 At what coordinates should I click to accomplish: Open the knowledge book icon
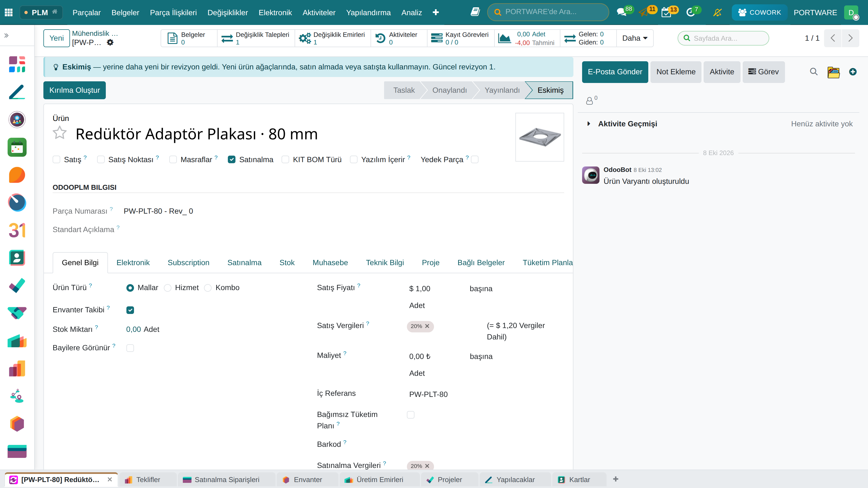tap(475, 12)
